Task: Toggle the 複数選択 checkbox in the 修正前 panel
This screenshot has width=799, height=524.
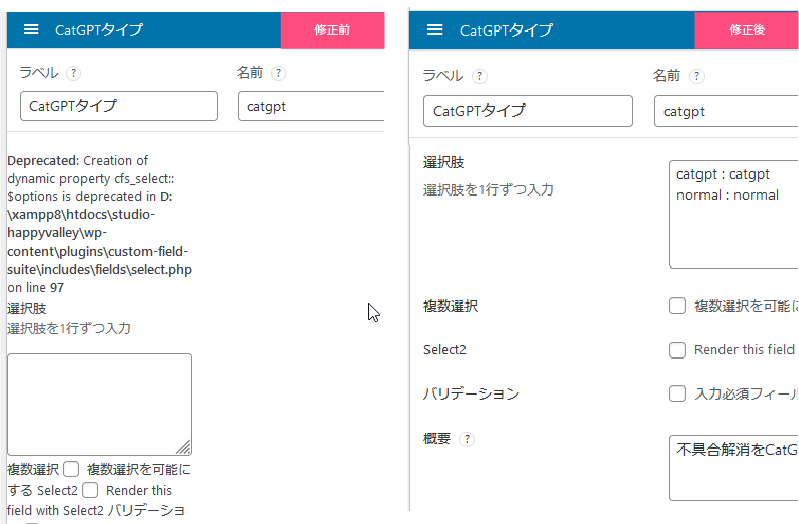Action: (71, 469)
